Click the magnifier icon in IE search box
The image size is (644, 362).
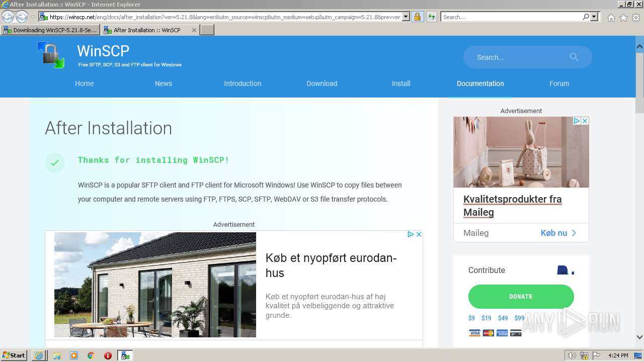[x=586, y=17]
